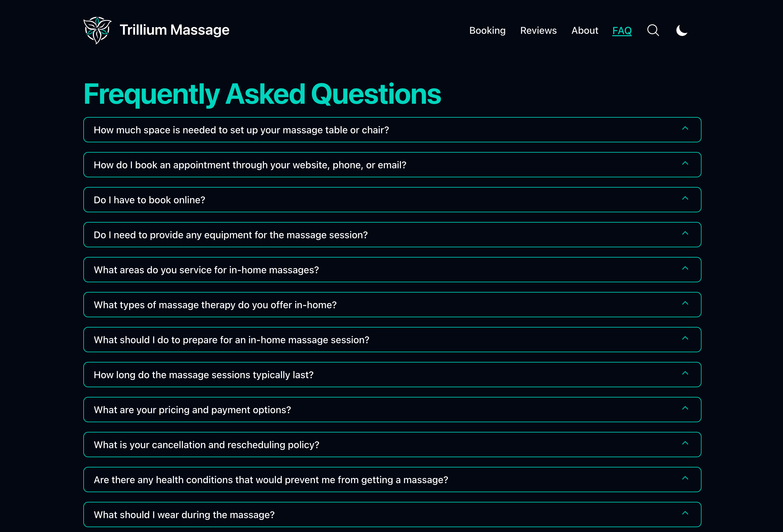Viewport: 783px width, 532px height.
Task: Click the chevron on the cancellation policy question
Action: point(685,444)
